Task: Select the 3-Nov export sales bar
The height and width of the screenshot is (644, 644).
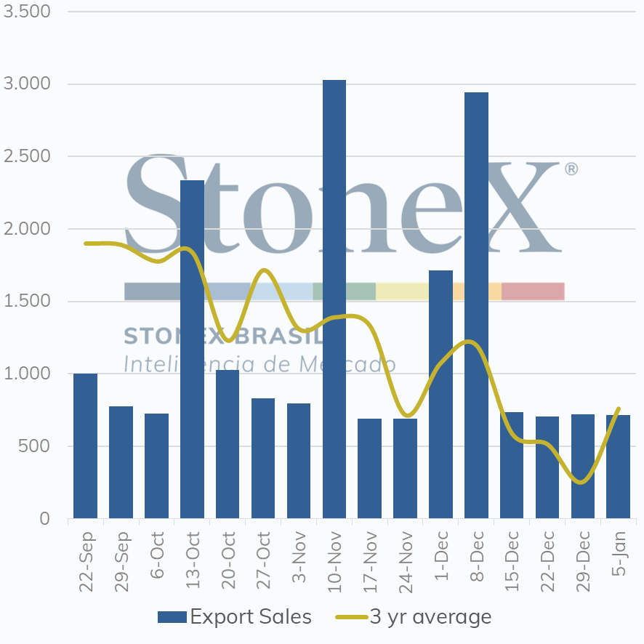Action: (x=299, y=461)
